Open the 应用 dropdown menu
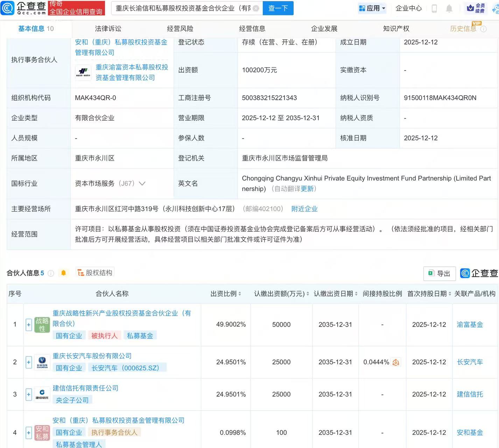 click(x=372, y=8)
